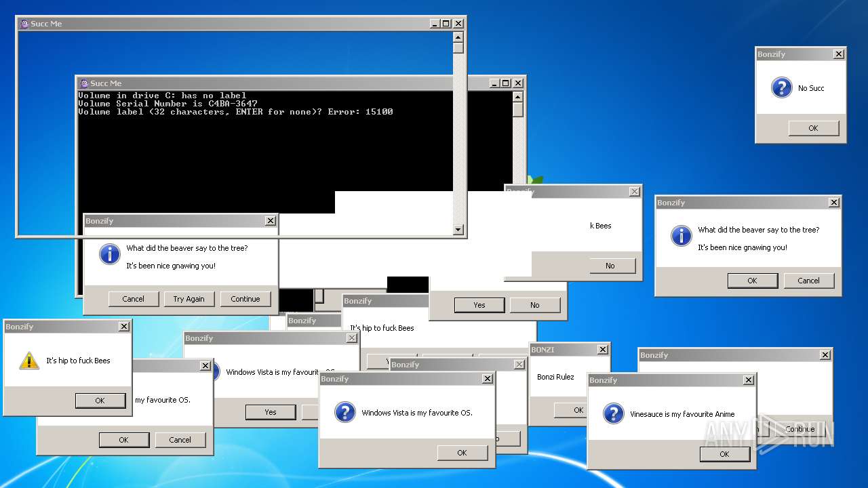The image size is (868, 488).
Task: Click the info icon in the beaver dialog with OK and Cancel
Action: pyautogui.click(x=681, y=236)
